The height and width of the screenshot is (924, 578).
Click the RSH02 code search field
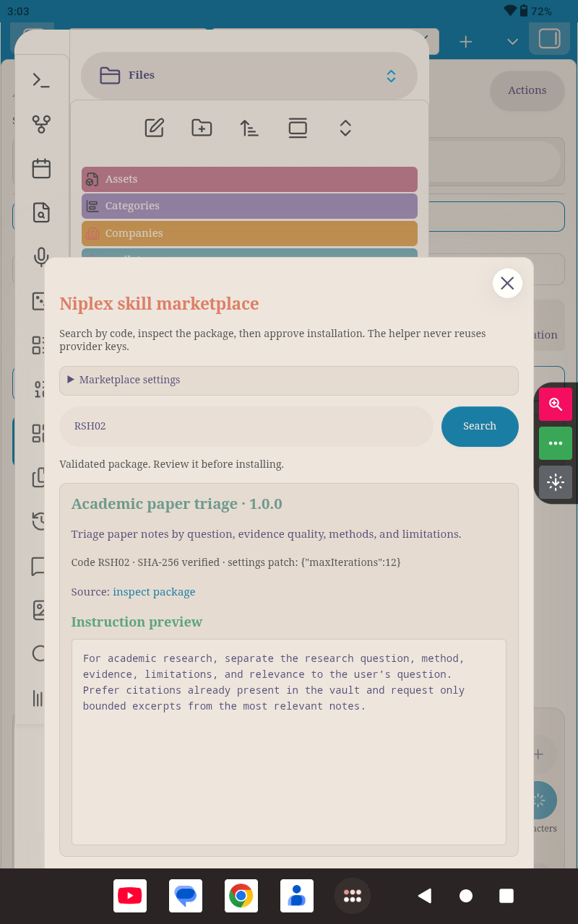(246, 426)
